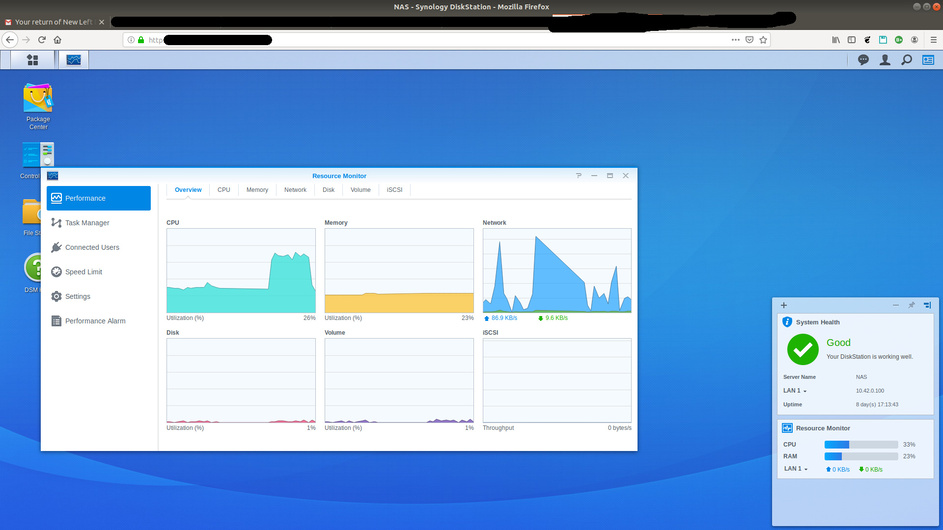Switch to the CPU tab
This screenshot has width=943, height=530.
pyautogui.click(x=224, y=190)
